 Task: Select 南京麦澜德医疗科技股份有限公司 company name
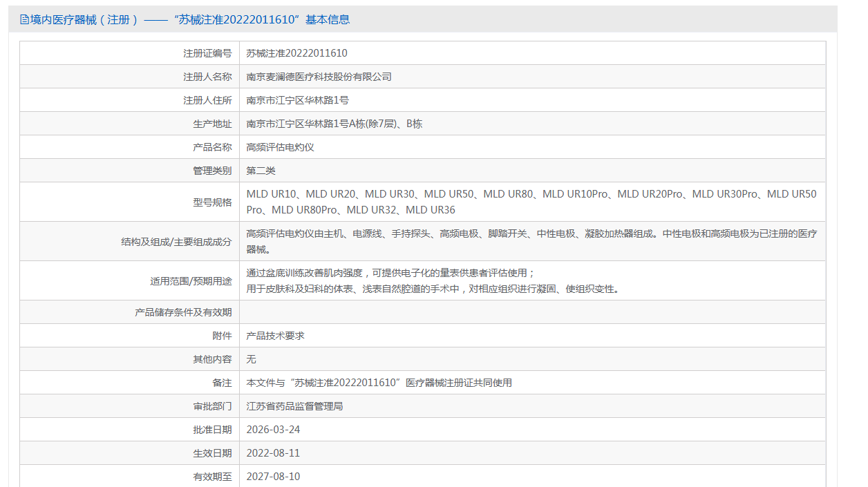(x=319, y=77)
